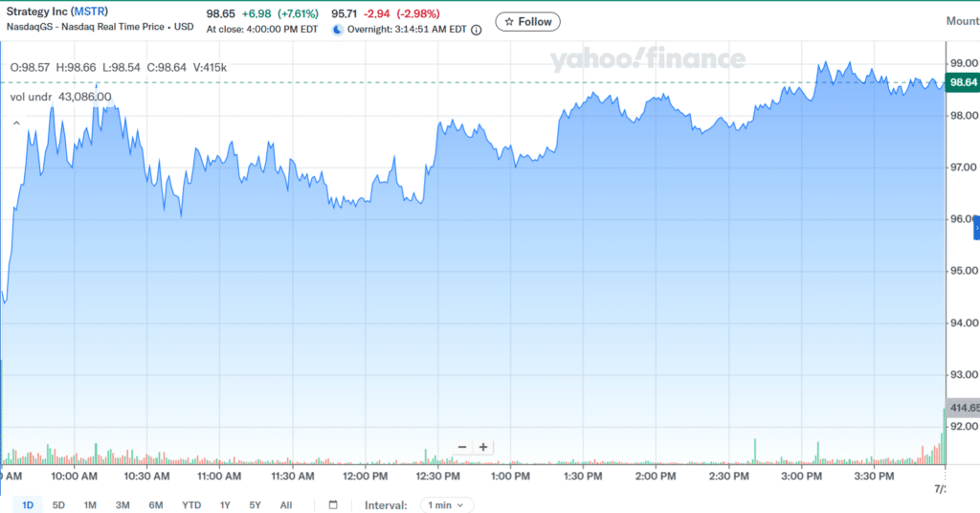
Task: Select the 6M range tab
Action: (156, 505)
